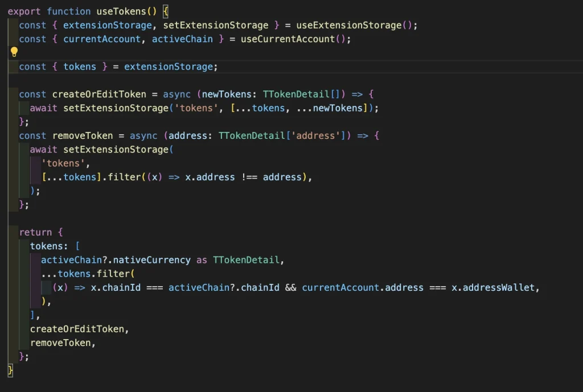Click the newTokens parameter name
The height and width of the screenshot is (392, 583).
point(230,94)
